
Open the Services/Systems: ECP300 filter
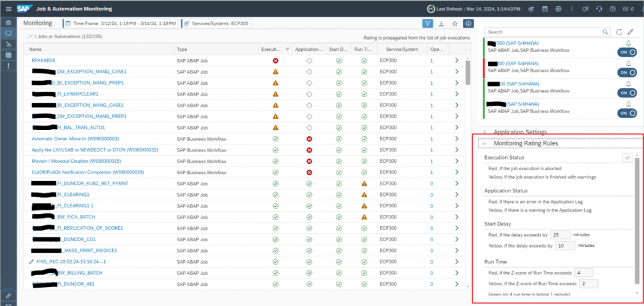(x=216, y=23)
